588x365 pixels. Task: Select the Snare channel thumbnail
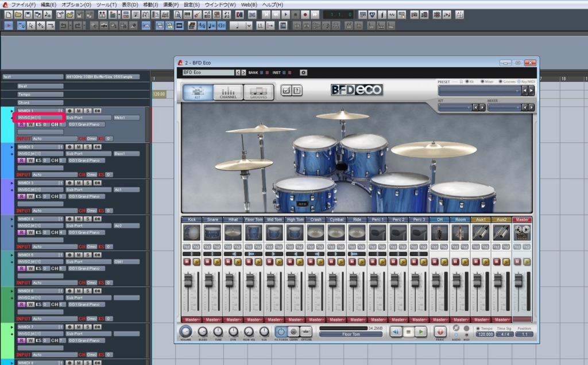pos(212,232)
